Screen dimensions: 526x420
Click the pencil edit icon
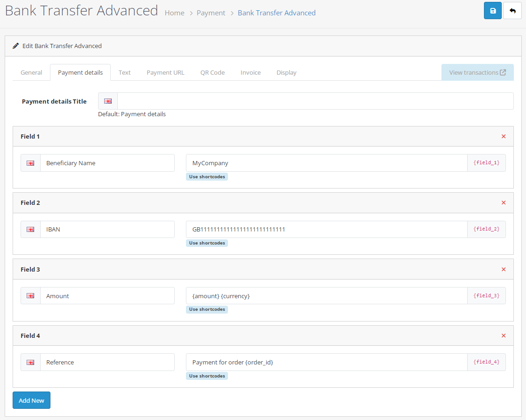[15, 46]
